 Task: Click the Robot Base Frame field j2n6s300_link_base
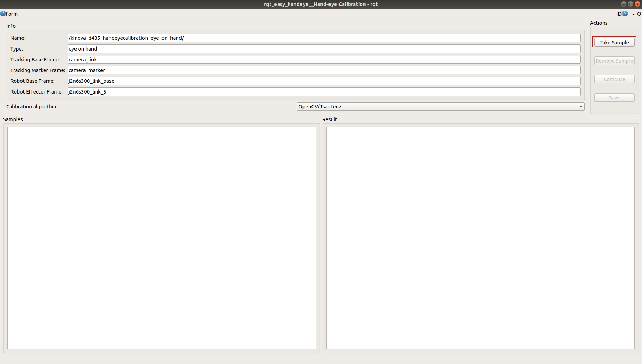click(324, 81)
